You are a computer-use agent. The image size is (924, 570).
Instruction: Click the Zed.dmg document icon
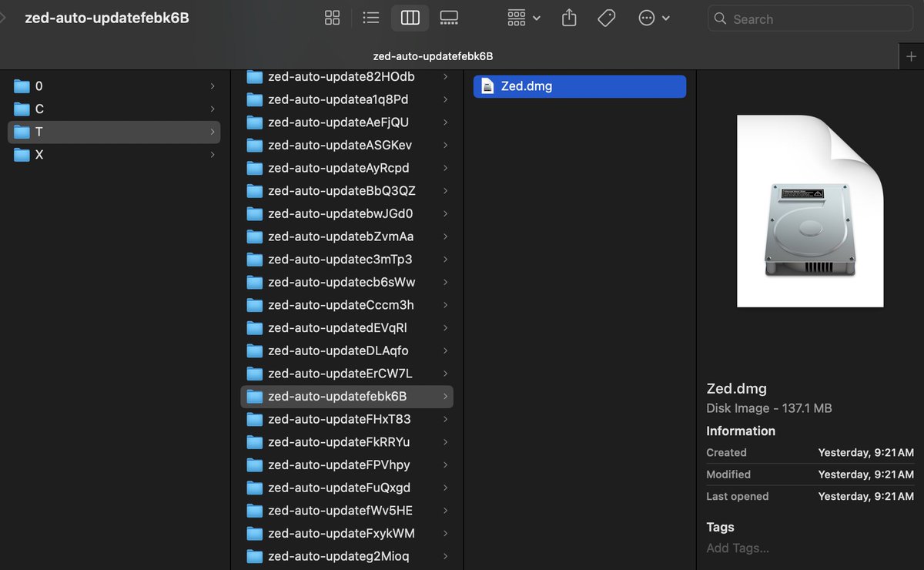487,86
